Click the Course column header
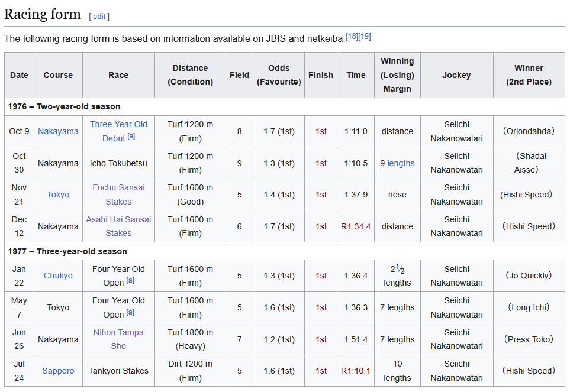Image resolution: width=570 pixels, height=392 pixels. pos(58,75)
